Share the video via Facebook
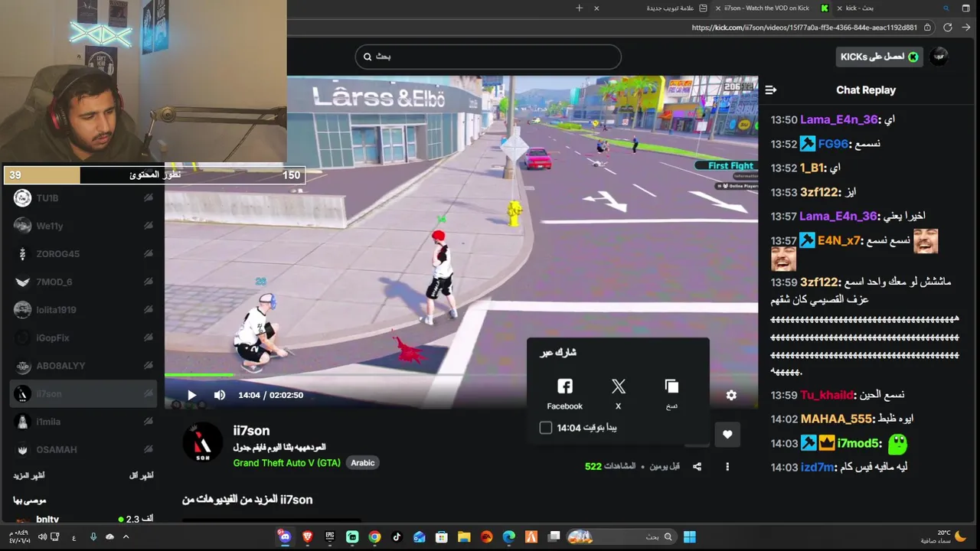The image size is (980, 551). (565, 394)
